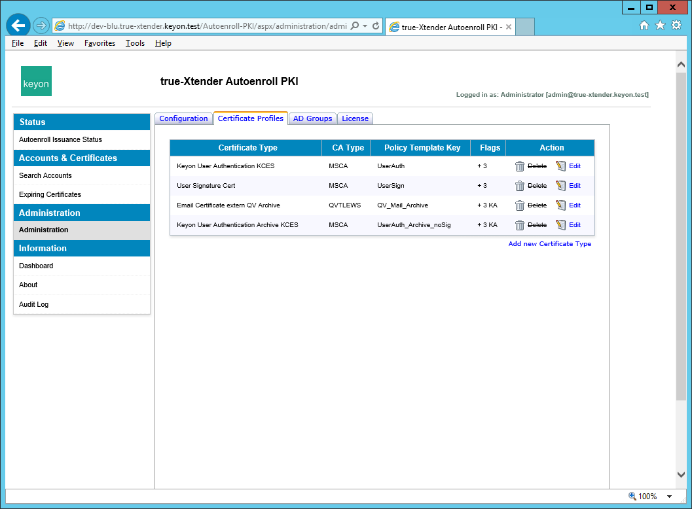Click the scroll up arrow on page scrollbar
The width and height of the screenshot is (692, 509).
[681, 64]
